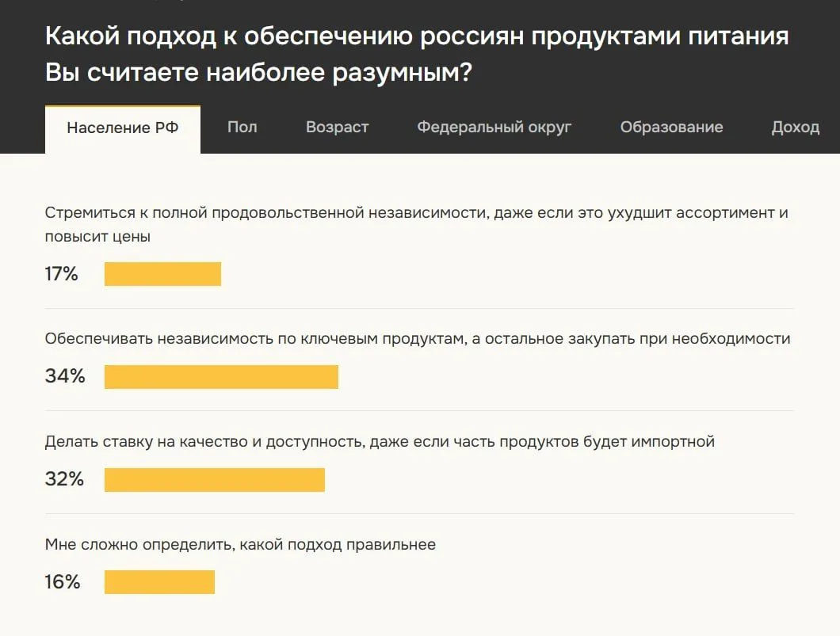Click the 16% percentage label

63,582
